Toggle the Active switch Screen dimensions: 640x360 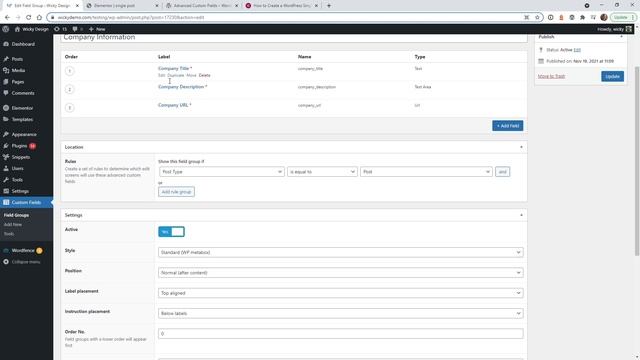point(171,232)
